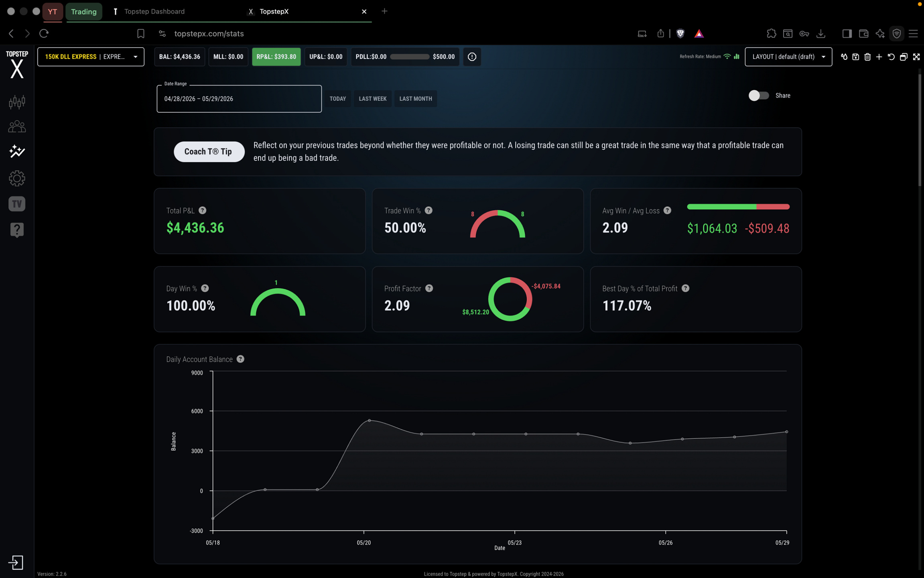Screen dimensions: 924x578
Task: Open the Brave Wallet icon
Action: coord(863,34)
